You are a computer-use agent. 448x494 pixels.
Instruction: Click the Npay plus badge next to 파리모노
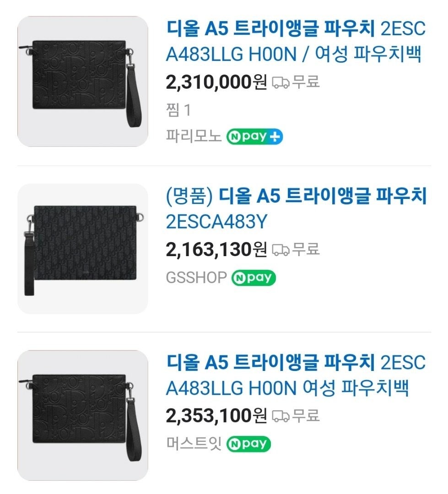click(x=255, y=136)
